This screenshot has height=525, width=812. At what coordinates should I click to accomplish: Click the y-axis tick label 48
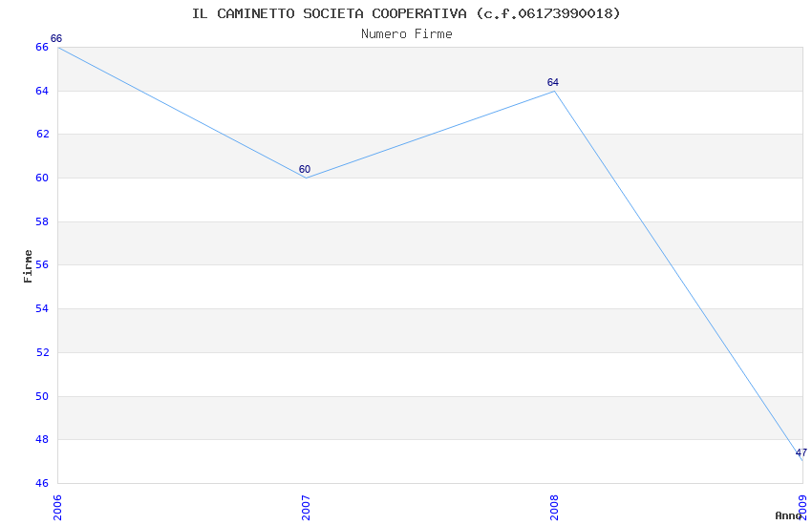tap(42, 440)
